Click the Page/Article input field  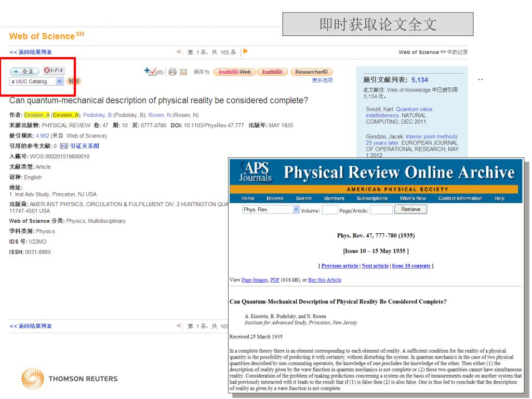381,210
